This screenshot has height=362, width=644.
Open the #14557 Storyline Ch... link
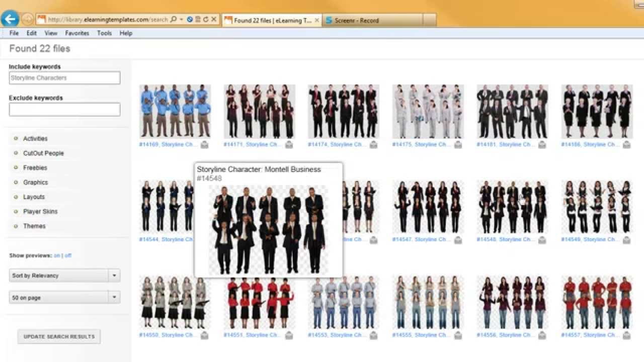[x=591, y=335]
